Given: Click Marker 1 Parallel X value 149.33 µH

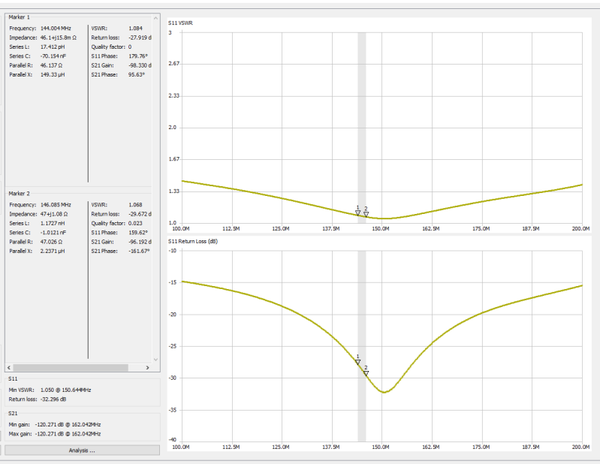Looking at the screenshot, I should coord(52,75).
